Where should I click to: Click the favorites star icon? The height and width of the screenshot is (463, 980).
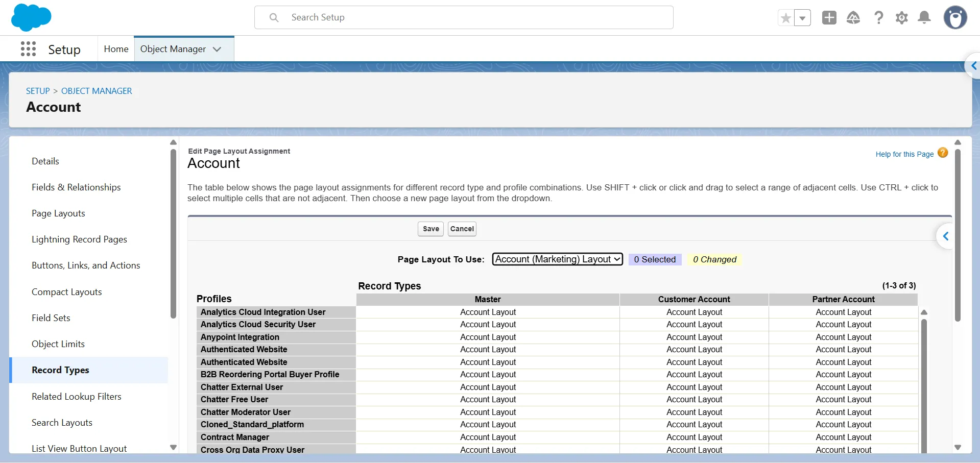(x=786, y=18)
